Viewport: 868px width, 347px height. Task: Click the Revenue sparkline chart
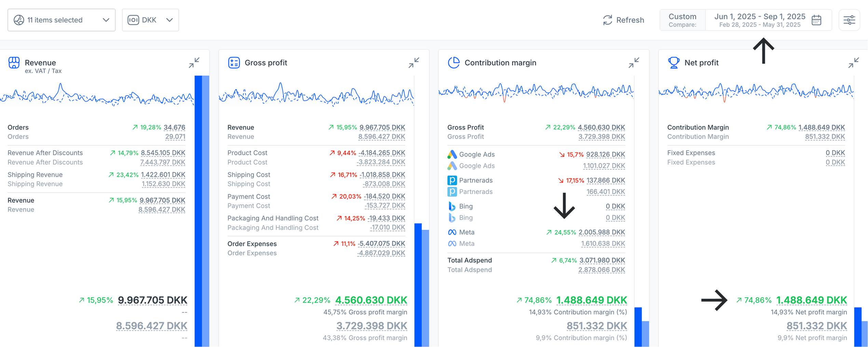point(97,94)
